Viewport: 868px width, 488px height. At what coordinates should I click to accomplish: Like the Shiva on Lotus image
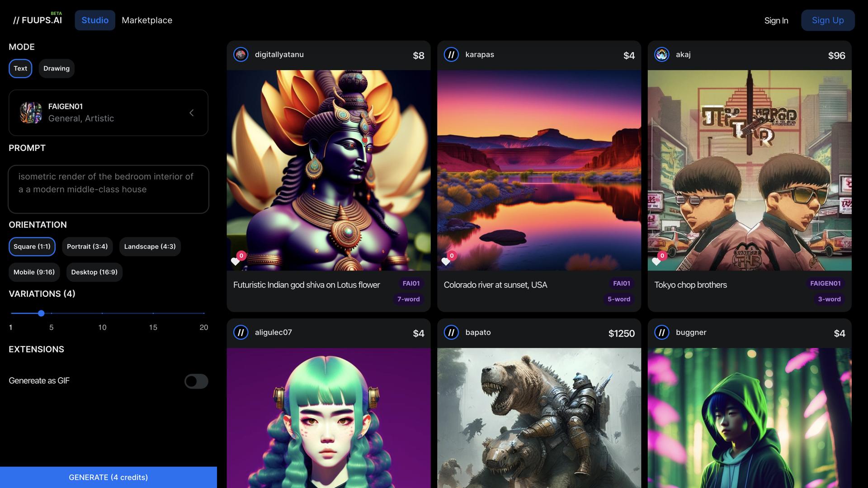(236, 261)
